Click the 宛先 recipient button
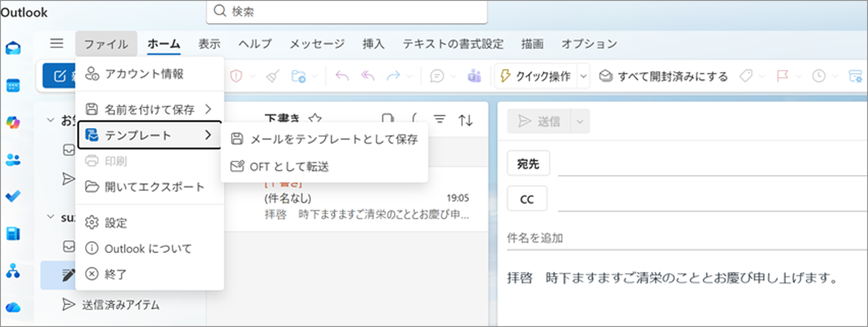This screenshot has height=327, width=868. click(528, 164)
